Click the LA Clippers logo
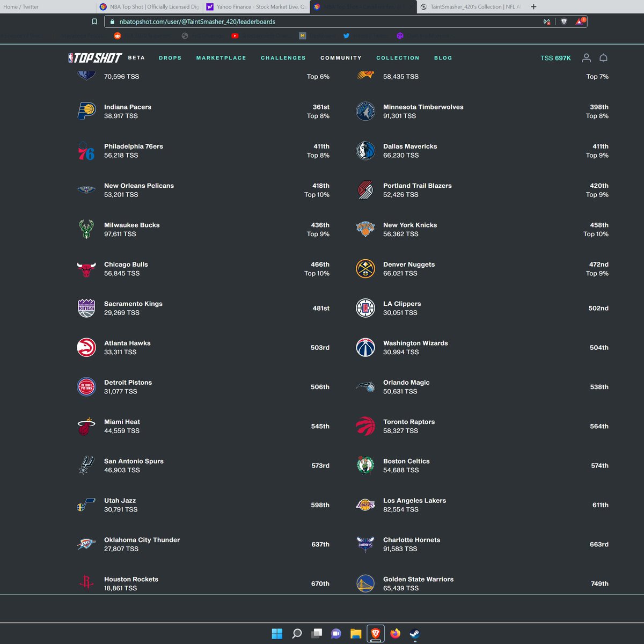The width and height of the screenshot is (644, 644). point(365,308)
